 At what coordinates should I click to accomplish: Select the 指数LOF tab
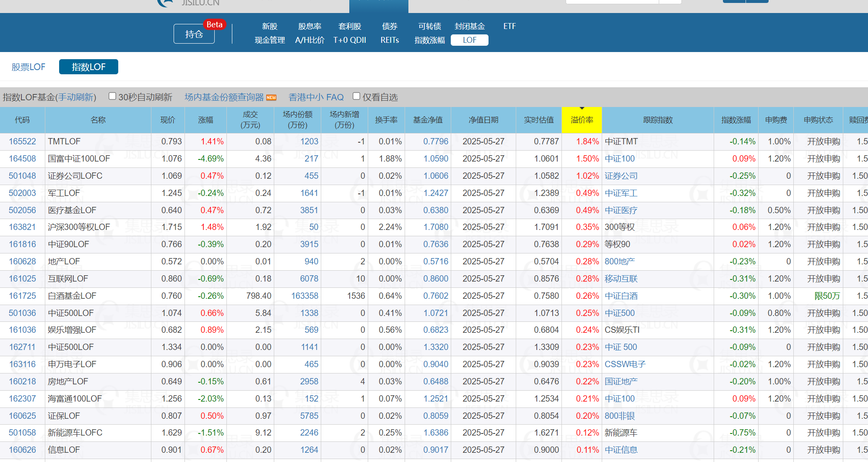[x=88, y=67]
